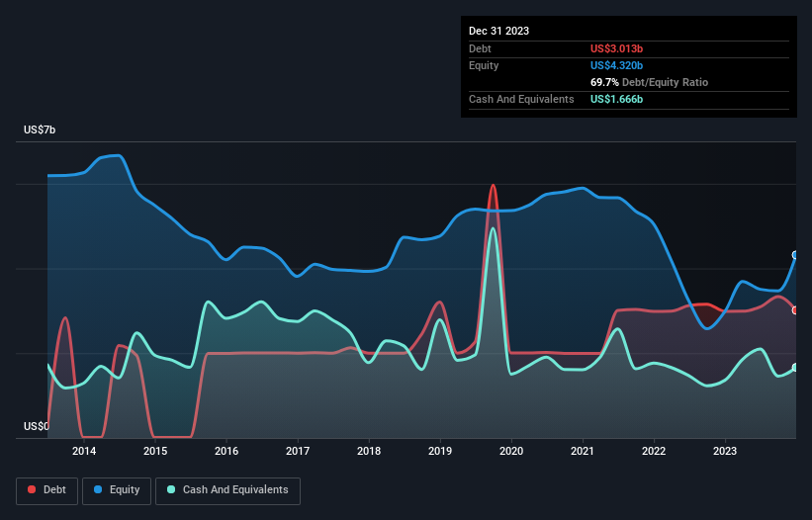
Task: Click the Equity label in tooltip
Action: tap(484, 65)
